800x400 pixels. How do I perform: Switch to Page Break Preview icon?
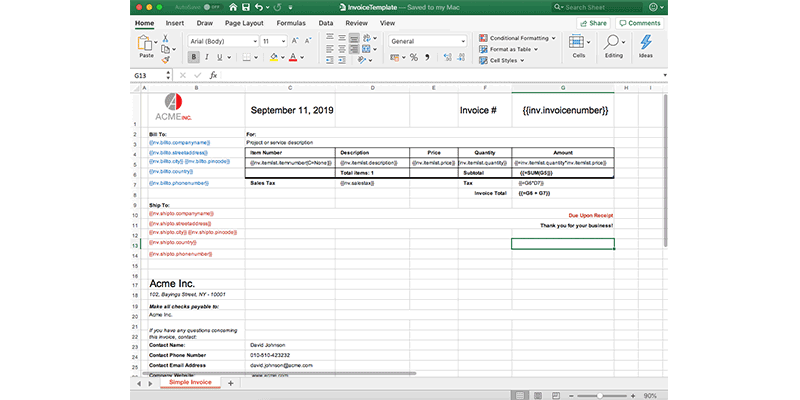coord(556,395)
